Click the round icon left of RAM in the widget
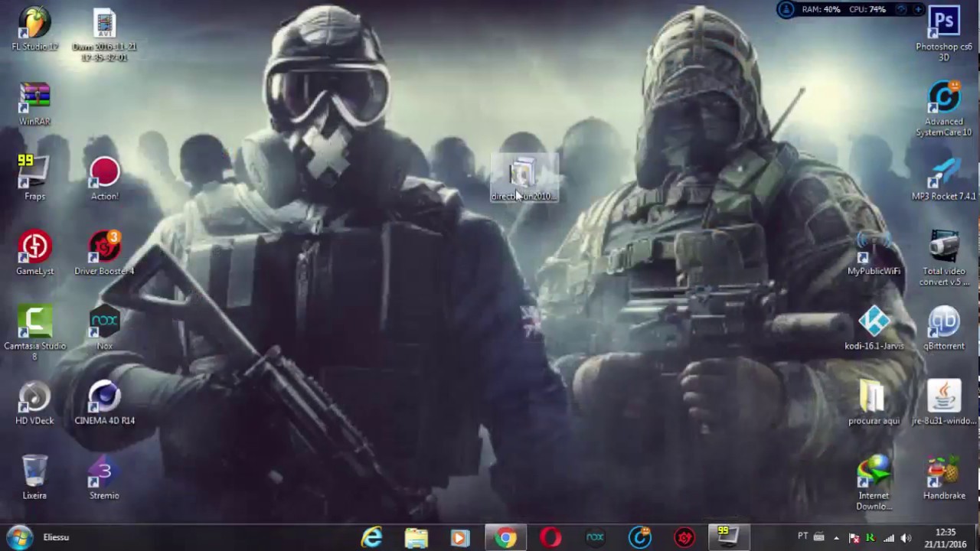 coord(786,9)
